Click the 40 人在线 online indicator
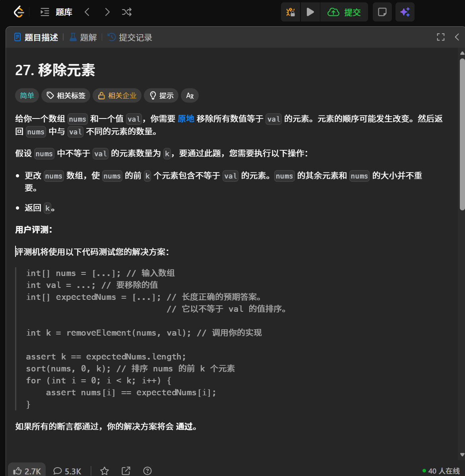Image resolution: width=465 pixels, height=476 pixels. (x=441, y=471)
